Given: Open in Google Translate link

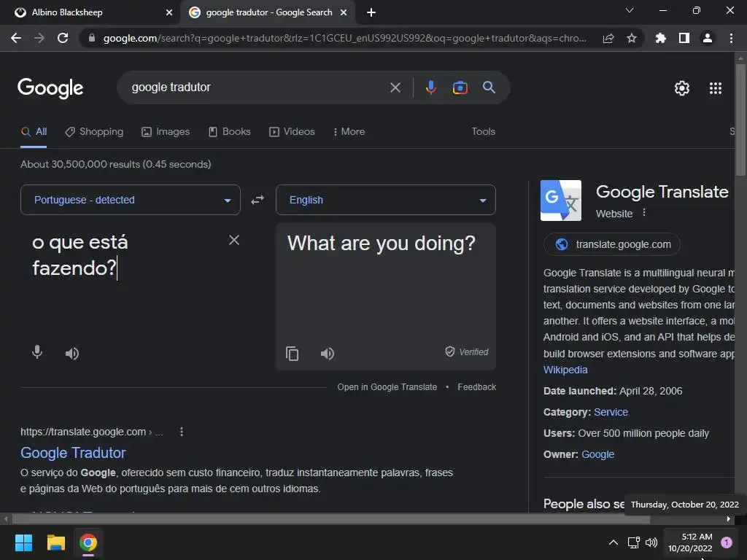Looking at the screenshot, I should coord(387,387).
